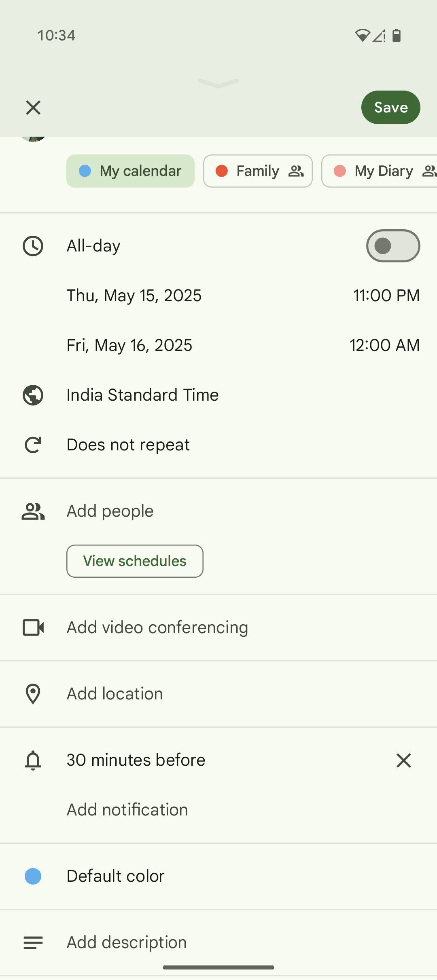Open the Does not repeat options
Image resolution: width=437 pixels, height=980 pixels.
pos(128,445)
